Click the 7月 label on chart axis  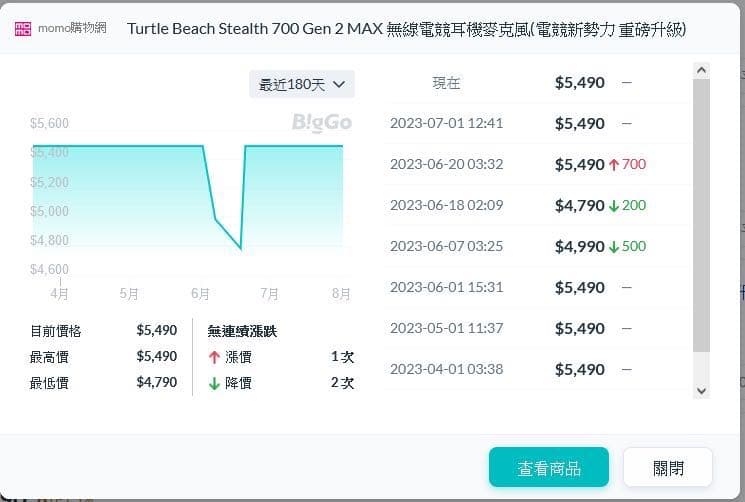[x=269, y=294]
